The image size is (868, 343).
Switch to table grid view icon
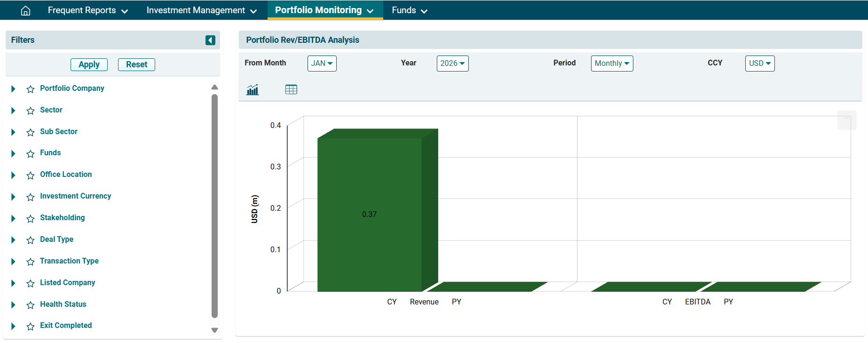pos(291,89)
